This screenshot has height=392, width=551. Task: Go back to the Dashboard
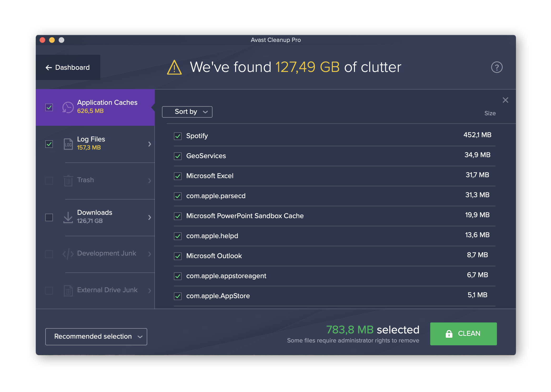[68, 67]
